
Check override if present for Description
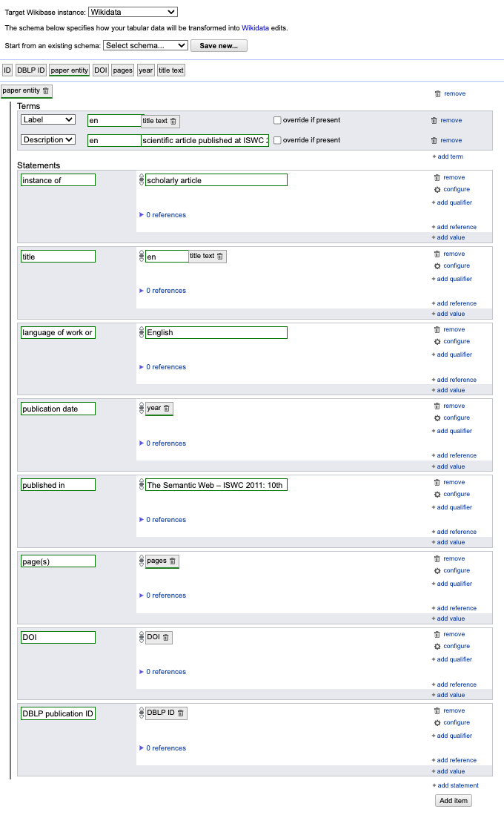(277, 140)
